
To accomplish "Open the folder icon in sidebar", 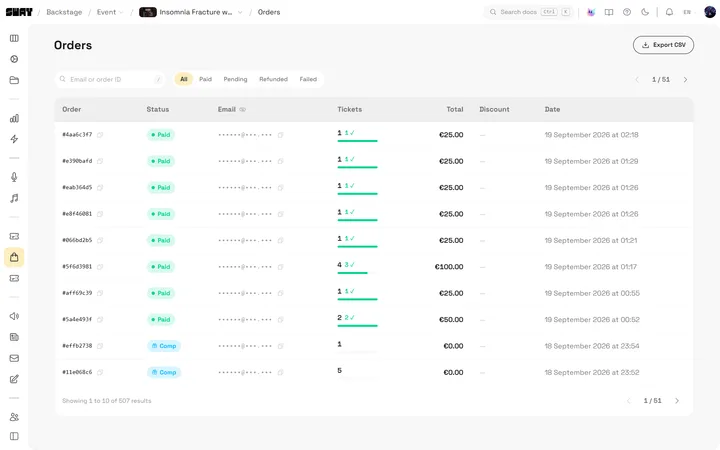I will (14, 80).
